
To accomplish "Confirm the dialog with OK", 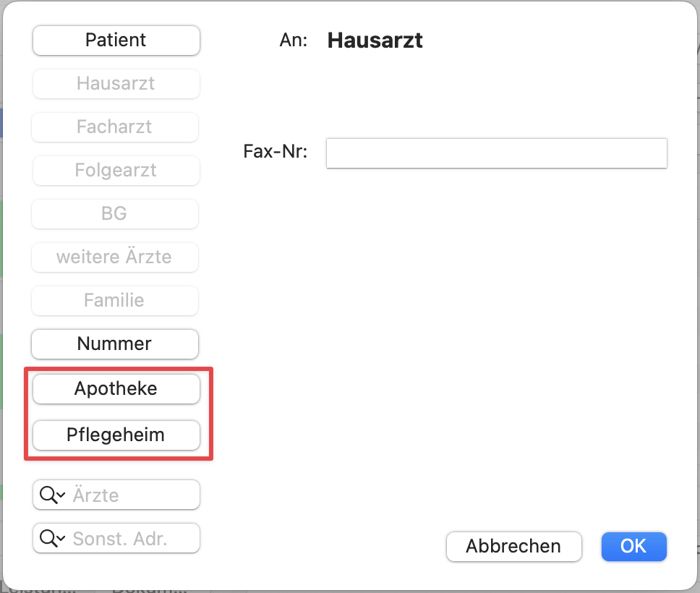I will click(x=633, y=547).
